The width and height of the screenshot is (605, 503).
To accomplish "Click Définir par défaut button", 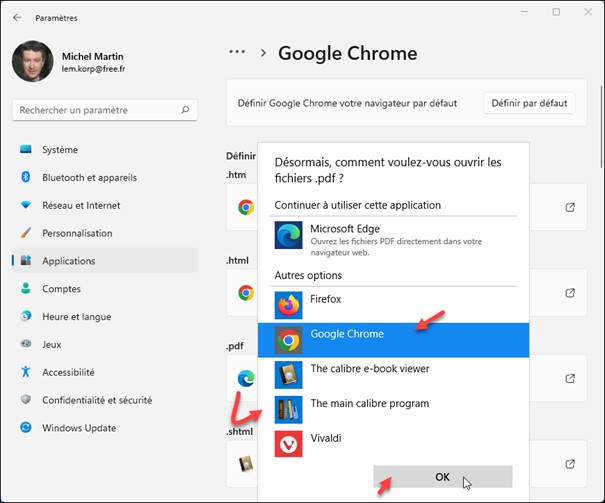I will pos(530,103).
